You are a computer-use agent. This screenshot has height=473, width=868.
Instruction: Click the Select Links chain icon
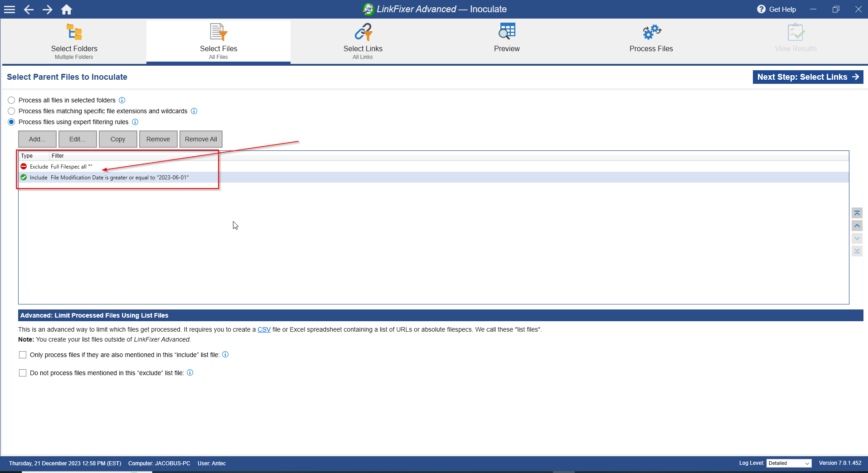pyautogui.click(x=363, y=32)
